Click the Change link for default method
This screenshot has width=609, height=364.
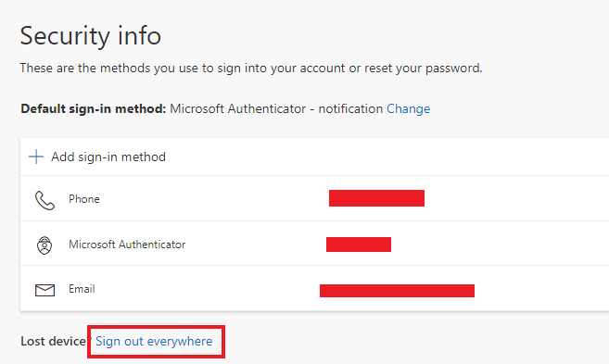(408, 109)
